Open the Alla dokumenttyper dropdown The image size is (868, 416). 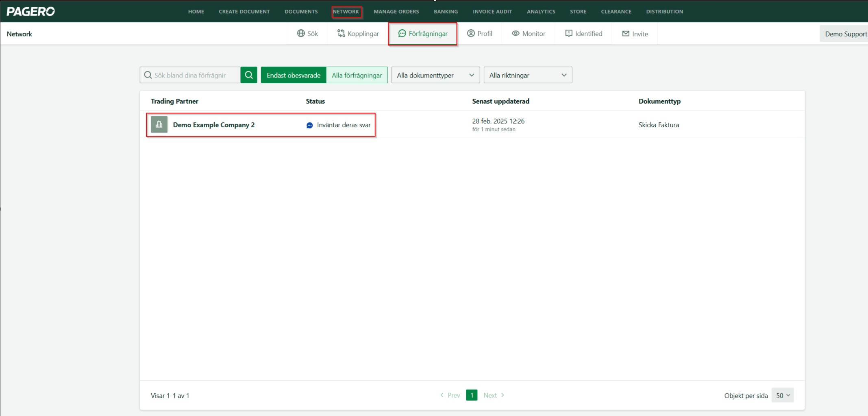click(x=435, y=75)
